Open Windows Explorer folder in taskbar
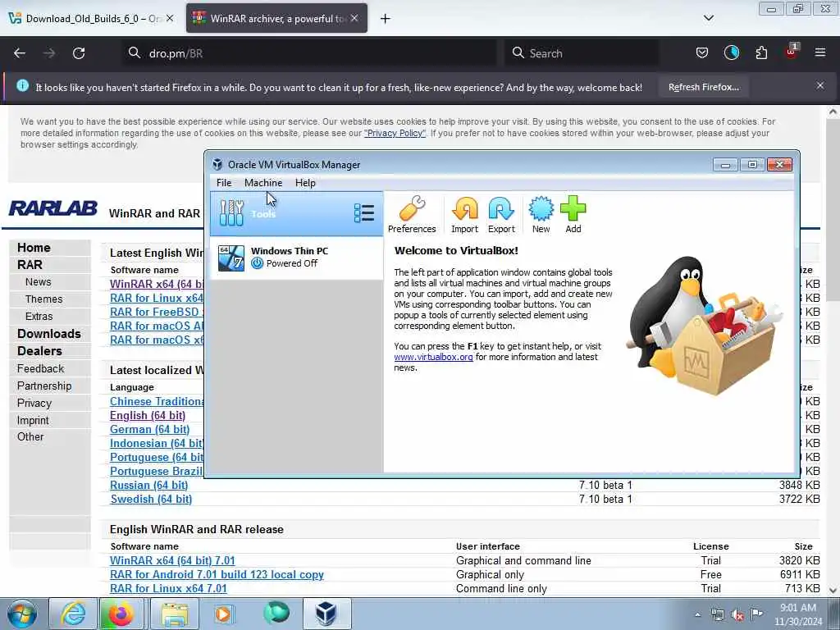840x630 pixels. point(175,614)
